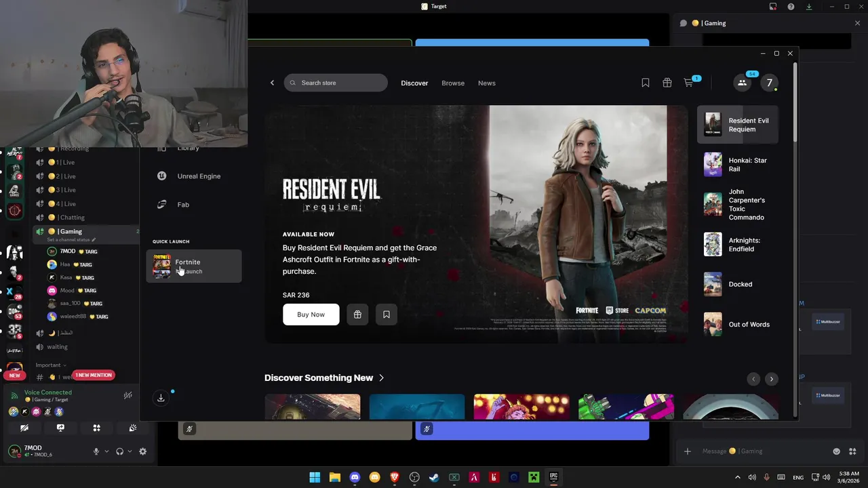Image resolution: width=868 pixels, height=488 pixels.
Task: Expand Discover Something New section arrow
Action: [x=382, y=378]
